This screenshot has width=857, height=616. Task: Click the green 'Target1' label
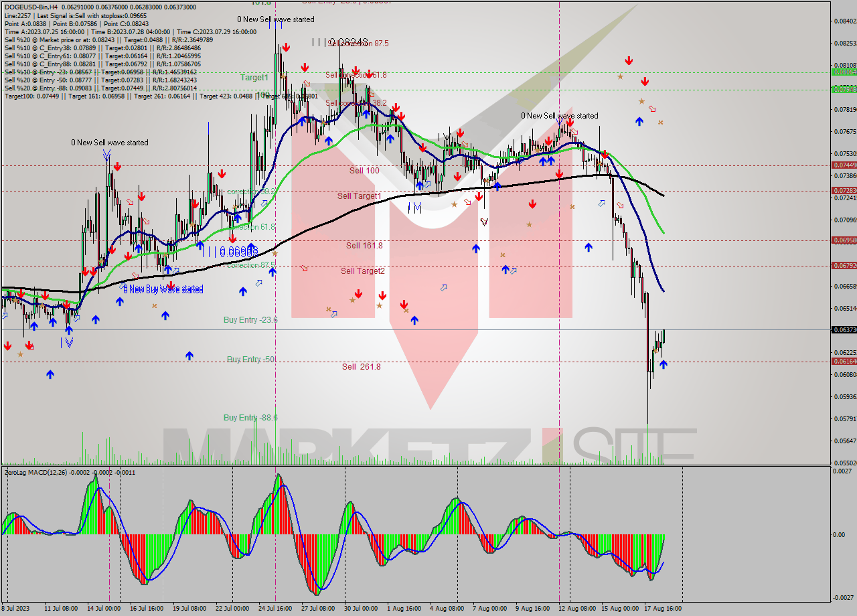(254, 78)
